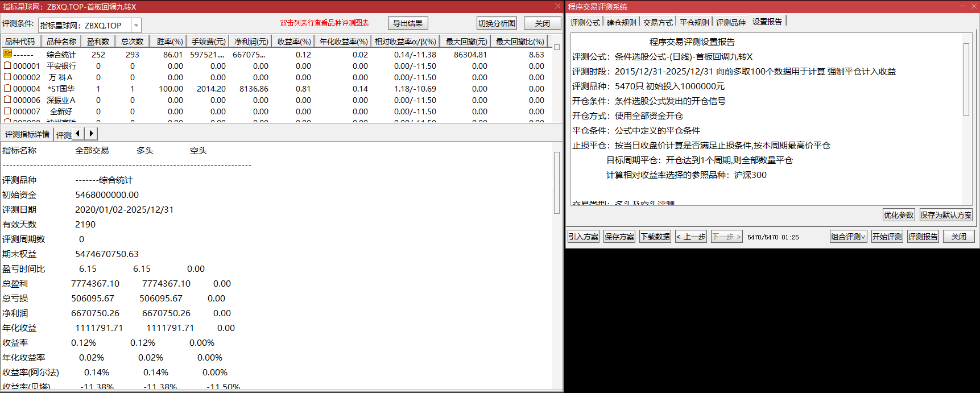The width and height of the screenshot is (980, 393).
Task: Select the 评测指标详情 tab
Action: (27, 134)
